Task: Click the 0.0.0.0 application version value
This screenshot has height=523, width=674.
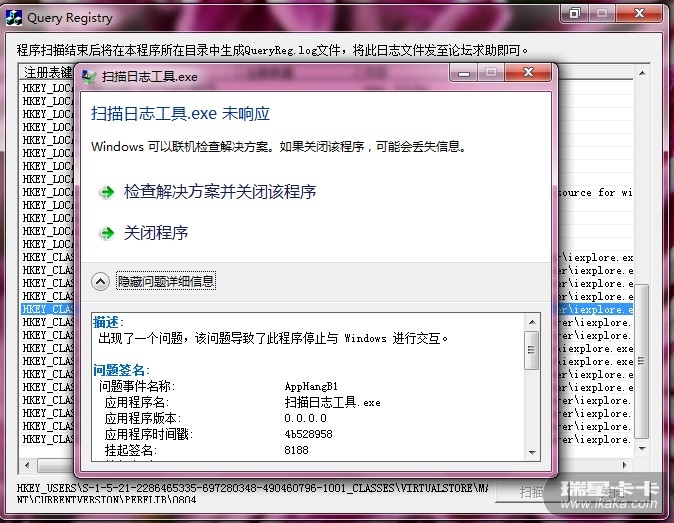Action: pos(305,418)
